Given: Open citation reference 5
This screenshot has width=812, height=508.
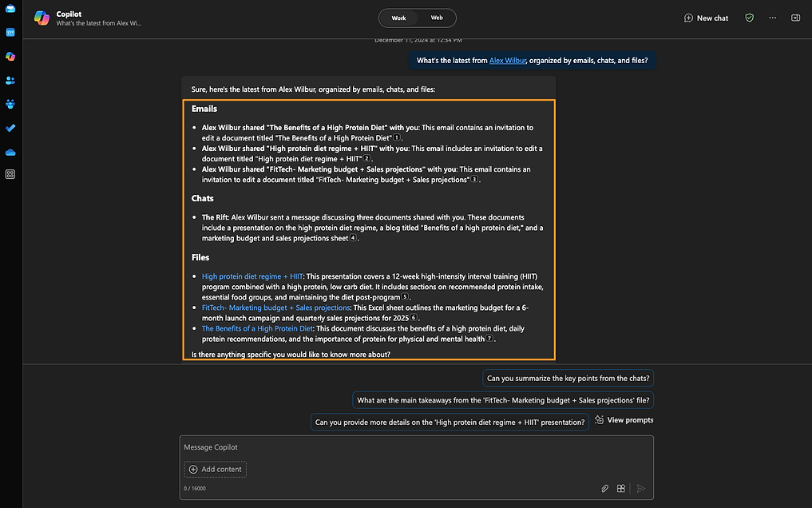Looking at the screenshot, I should coord(405,296).
